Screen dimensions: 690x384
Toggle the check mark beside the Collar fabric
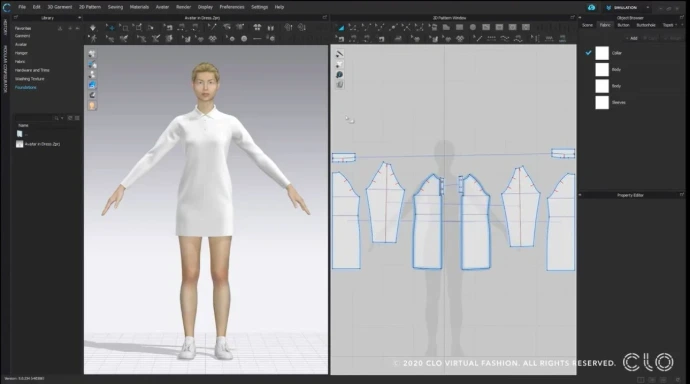pos(588,53)
